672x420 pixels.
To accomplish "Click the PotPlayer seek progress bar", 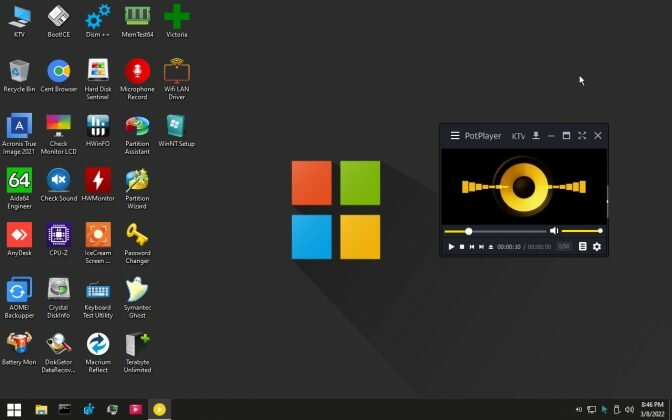I will click(x=495, y=231).
